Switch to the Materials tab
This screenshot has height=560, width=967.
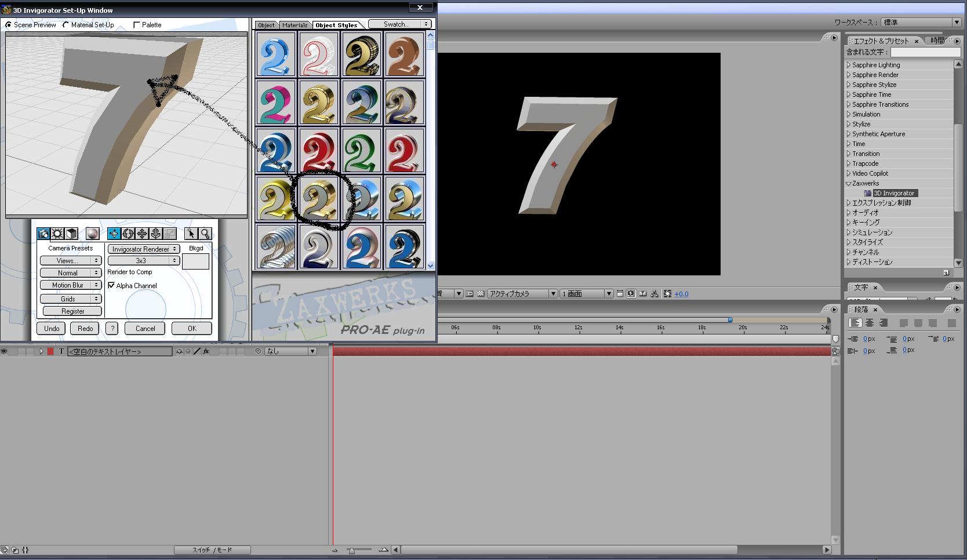coord(295,25)
